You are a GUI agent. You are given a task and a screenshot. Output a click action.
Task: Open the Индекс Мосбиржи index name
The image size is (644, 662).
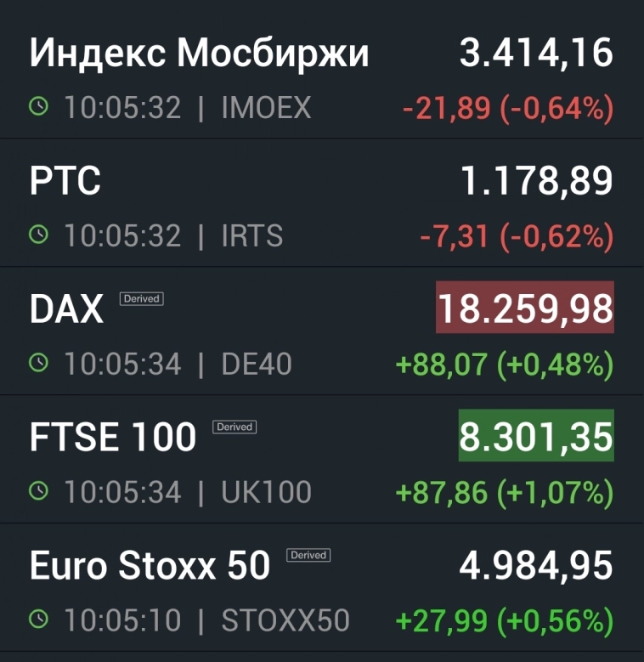[x=200, y=54]
